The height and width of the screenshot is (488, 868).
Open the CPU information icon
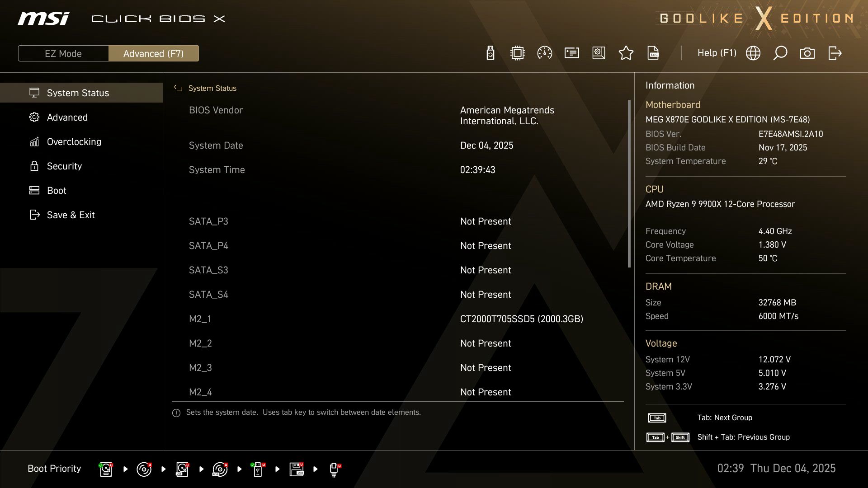pos(517,53)
